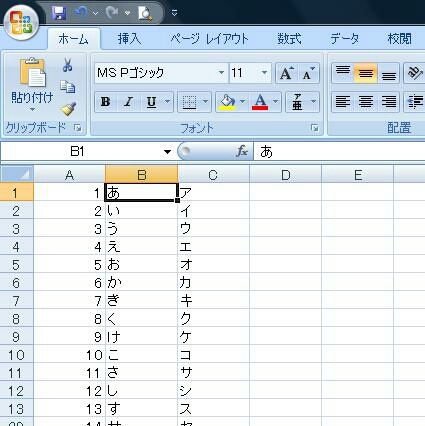
Task: Switch to the ホーム tab
Action: [x=73, y=39]
